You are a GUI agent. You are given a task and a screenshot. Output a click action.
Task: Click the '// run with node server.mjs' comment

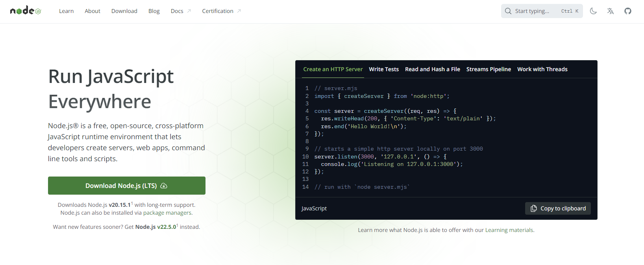(x=362, y=187)
